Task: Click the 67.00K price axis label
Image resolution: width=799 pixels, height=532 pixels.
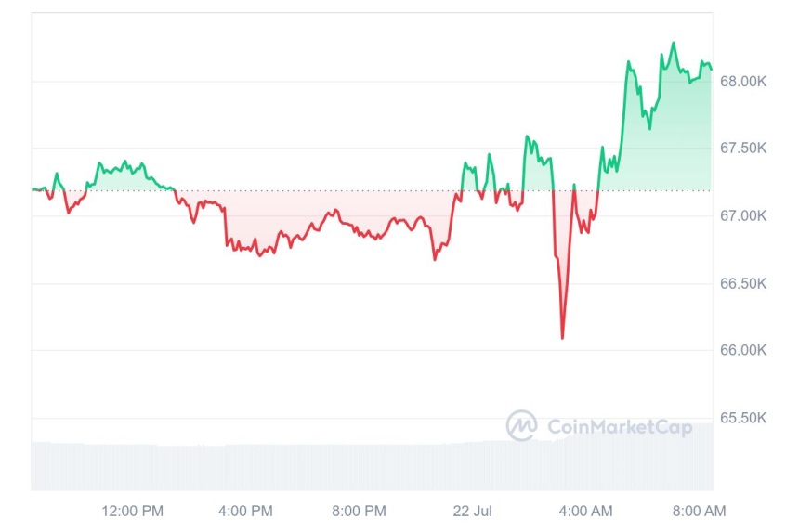Action: pyautogui.click(x=744, y=216)
